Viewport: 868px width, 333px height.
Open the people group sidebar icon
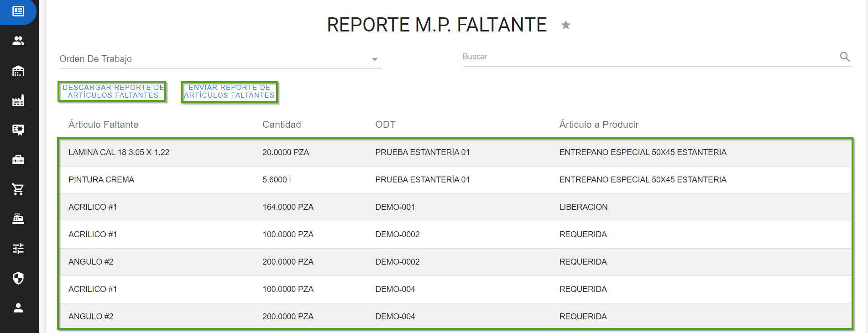tap(18, 41)
